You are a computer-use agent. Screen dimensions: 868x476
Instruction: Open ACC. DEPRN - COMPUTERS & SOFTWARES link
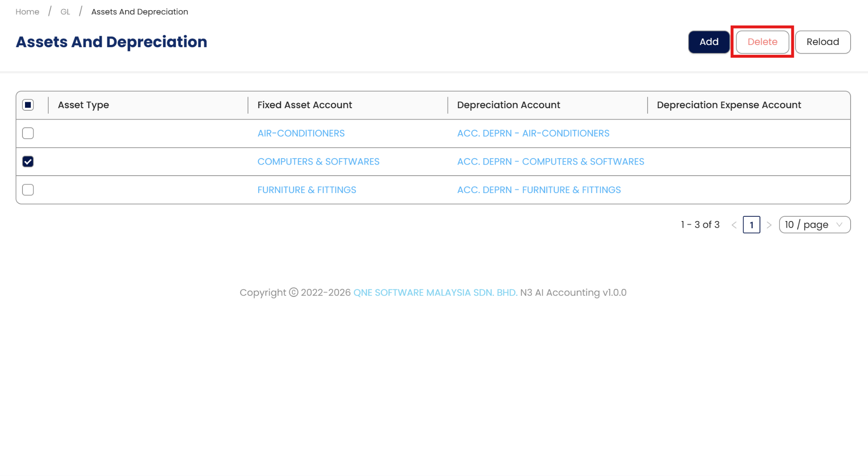(x=550, y=162)
